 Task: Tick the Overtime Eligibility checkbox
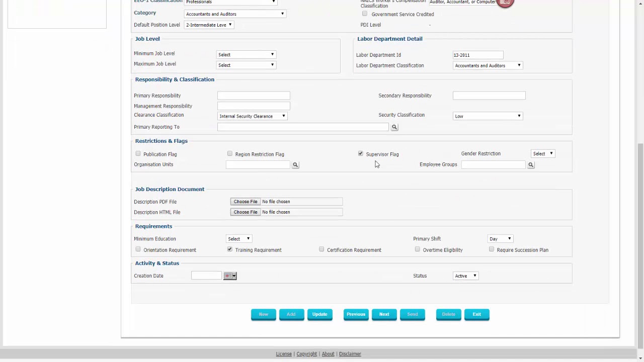[417, 249]
